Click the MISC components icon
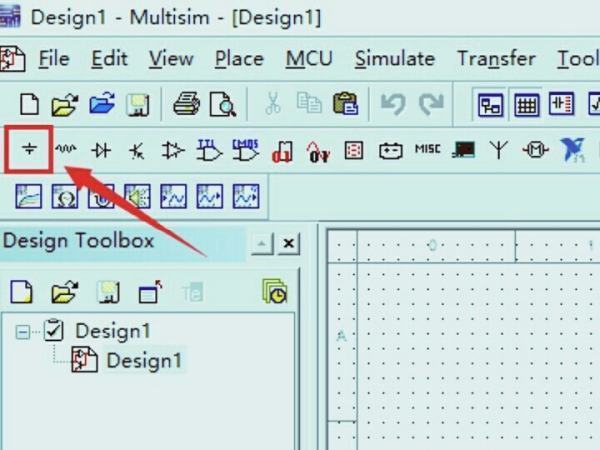The image size is (600, 450). point(427,148)
